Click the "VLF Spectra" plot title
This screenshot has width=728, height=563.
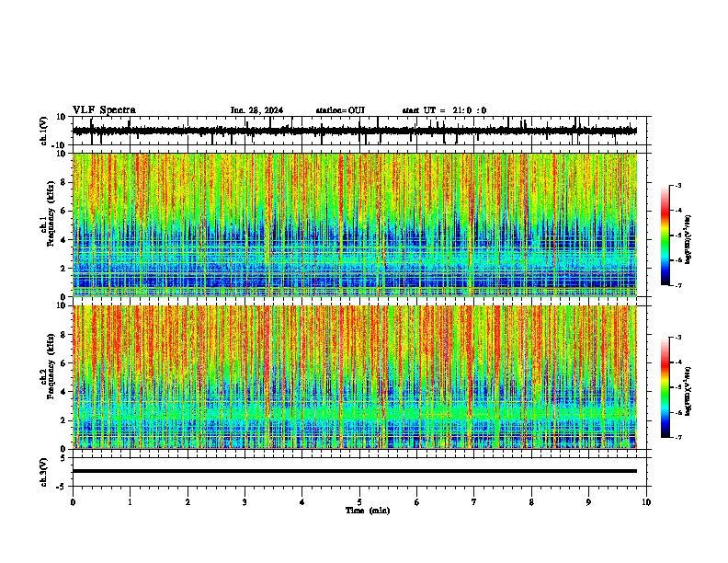coord(104,110)
